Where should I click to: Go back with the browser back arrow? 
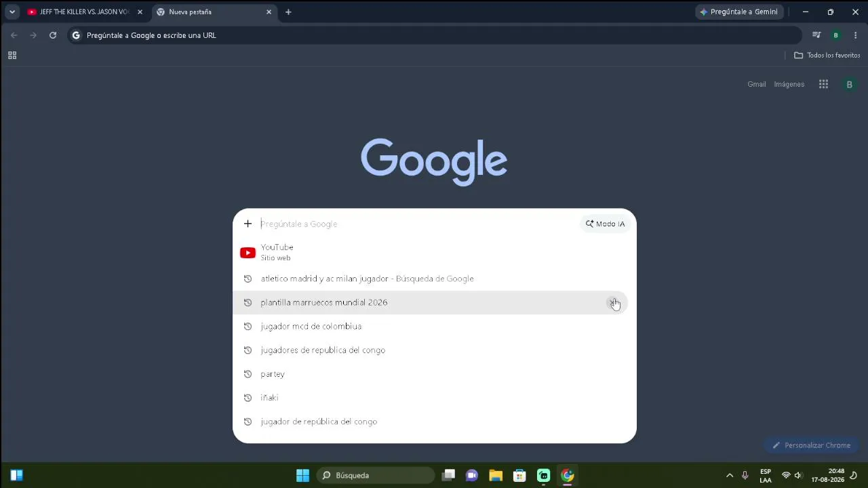pos(14,35)
